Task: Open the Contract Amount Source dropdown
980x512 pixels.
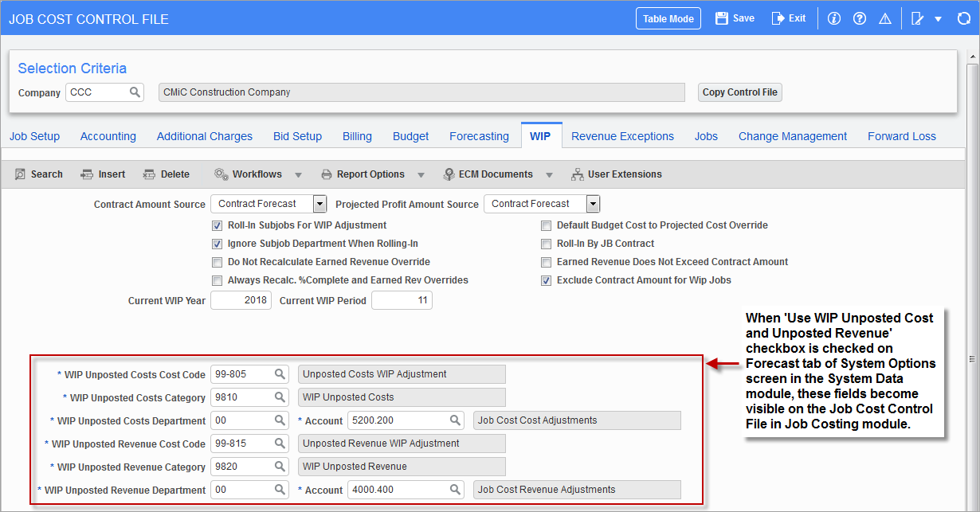Action: tap(319, 203)
